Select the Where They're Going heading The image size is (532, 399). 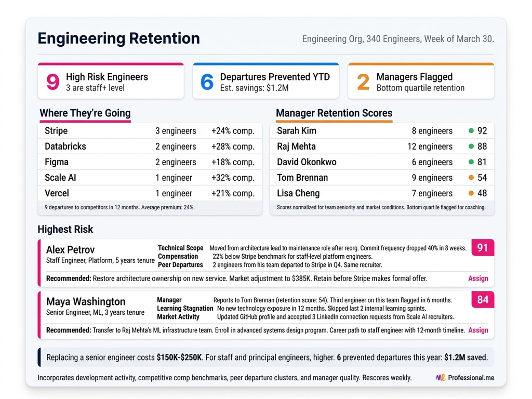coord(85,113)
